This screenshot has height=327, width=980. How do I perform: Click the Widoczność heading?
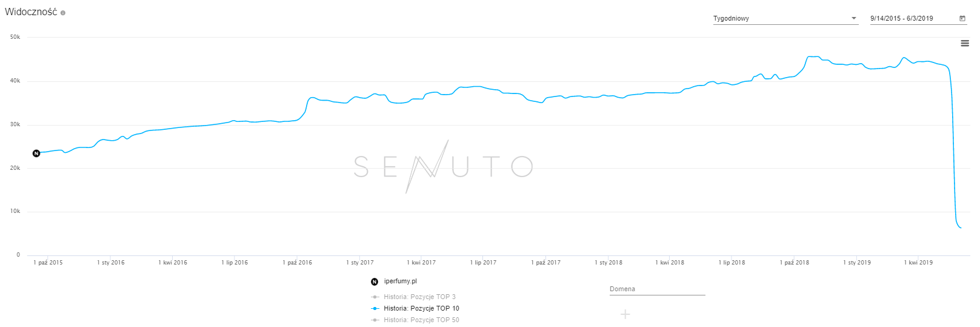point(31,12)
